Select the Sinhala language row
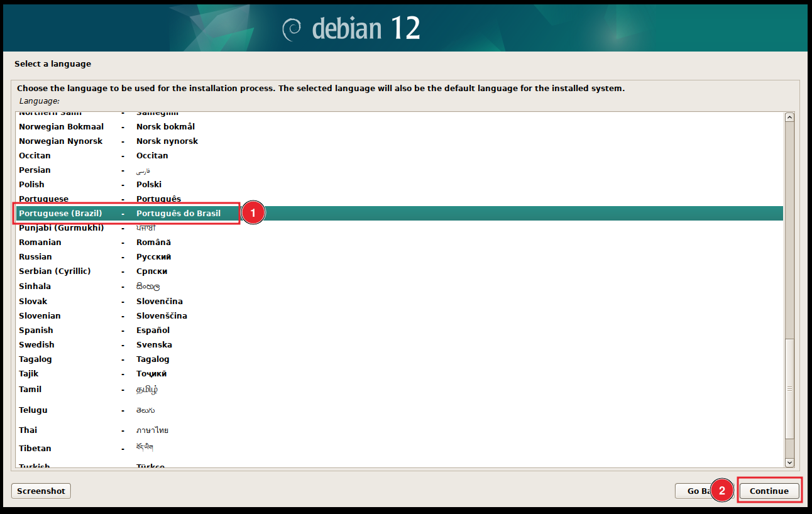Image resolution: width=812 pixels, height=514 pixels. [x=400, y=286]
